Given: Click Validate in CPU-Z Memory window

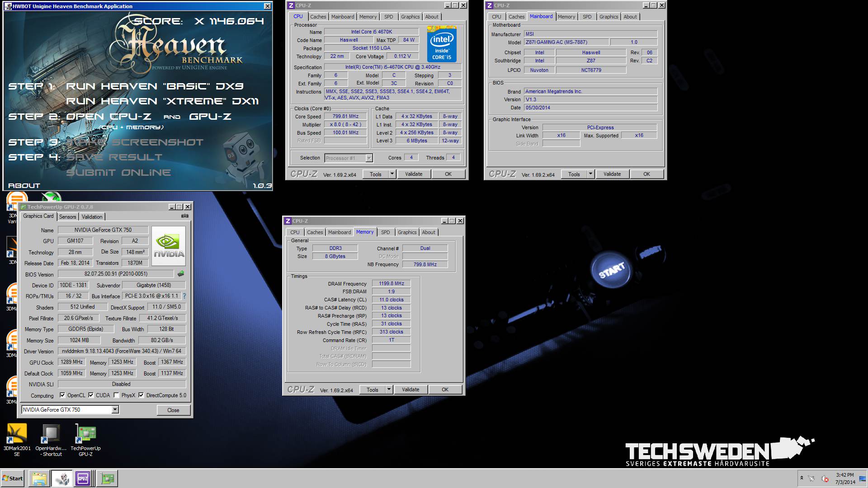Looking at the screenshot, I should coord(410,389).
